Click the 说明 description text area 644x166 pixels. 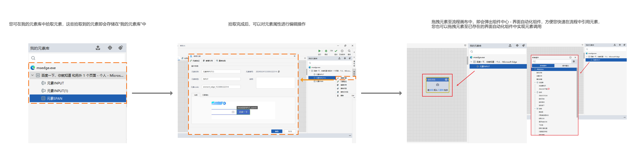[275, 83]
